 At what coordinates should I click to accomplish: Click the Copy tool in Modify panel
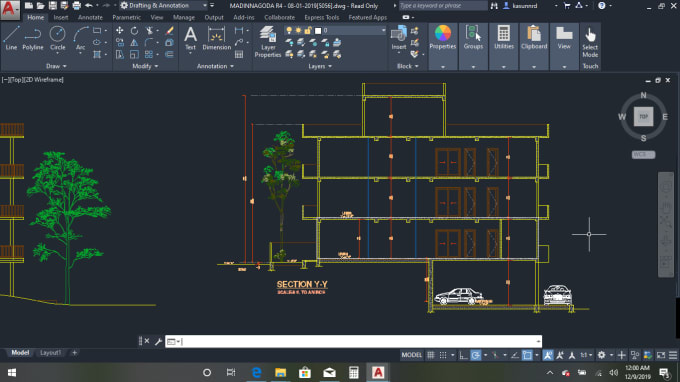point(120,42)
